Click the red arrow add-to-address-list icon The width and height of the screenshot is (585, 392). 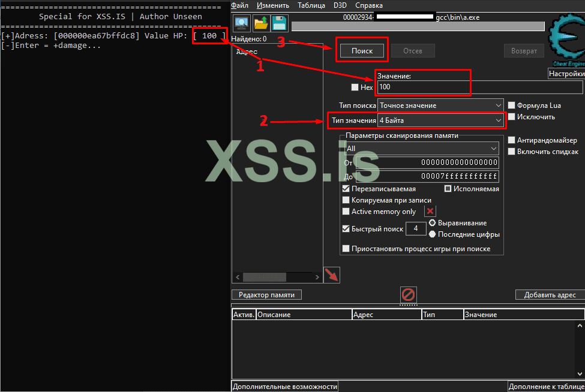point(332,275)
